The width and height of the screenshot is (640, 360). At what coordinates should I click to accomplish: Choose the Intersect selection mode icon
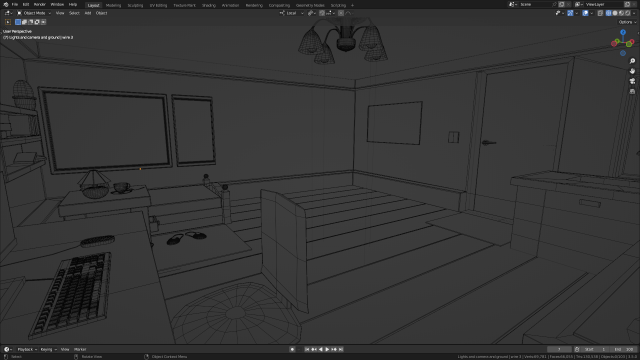(43, 22)
